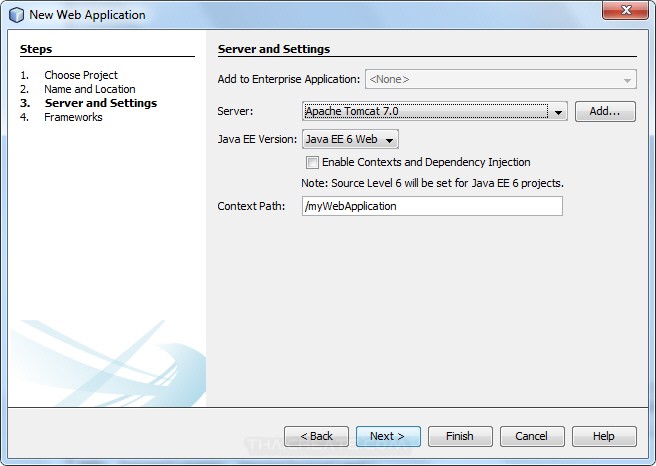Click the Context Path text field

tap(432, 206)
